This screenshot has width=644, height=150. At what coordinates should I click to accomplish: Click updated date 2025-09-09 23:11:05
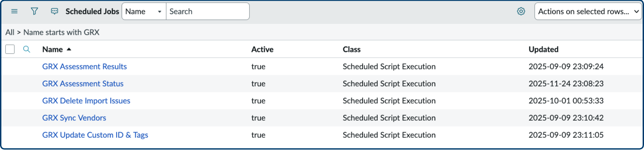[566, 135]
